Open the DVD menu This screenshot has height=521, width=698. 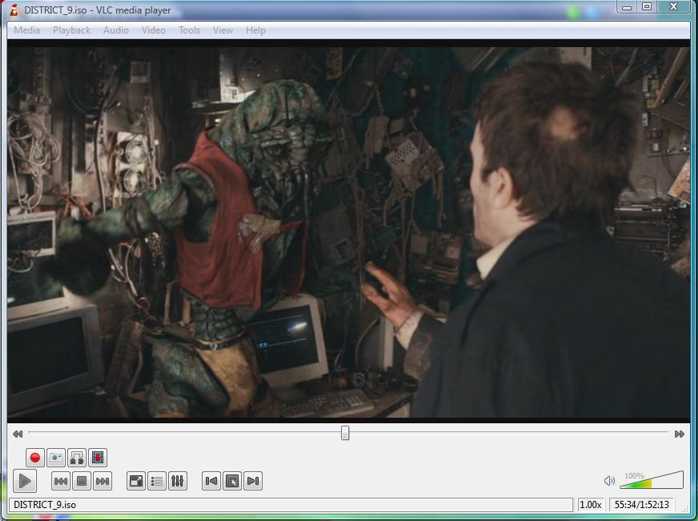(232, 481)
